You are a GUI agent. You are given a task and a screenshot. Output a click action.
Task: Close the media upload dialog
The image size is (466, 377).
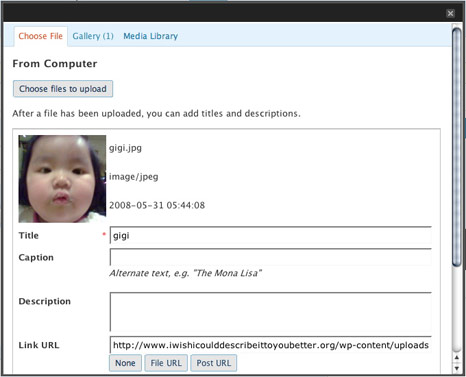coord(450,13)
